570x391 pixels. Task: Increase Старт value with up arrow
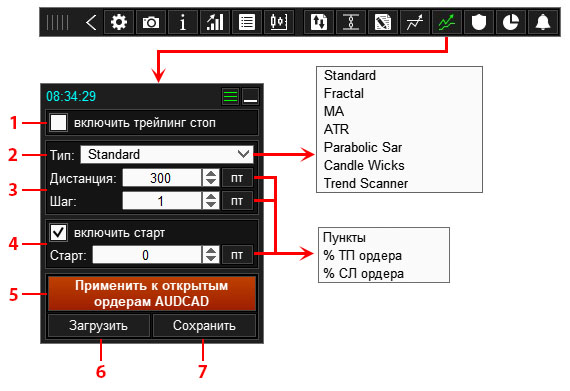(x=211, y=250)
